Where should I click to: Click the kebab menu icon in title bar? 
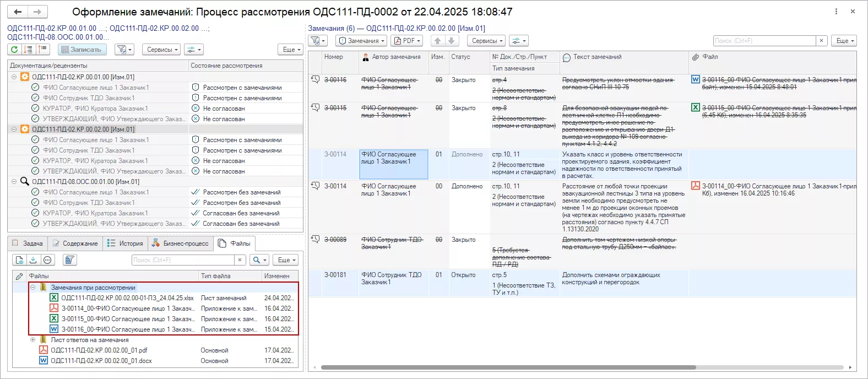tap(836, 12)
